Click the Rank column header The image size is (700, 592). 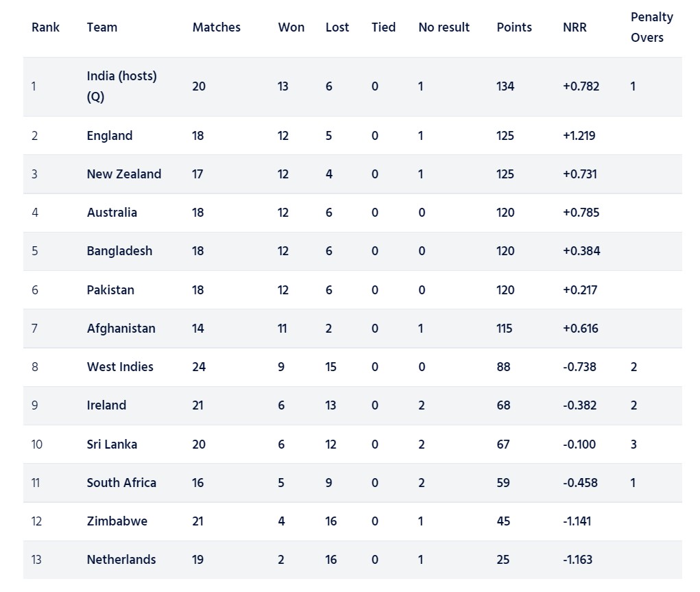[x=45, y=27]
